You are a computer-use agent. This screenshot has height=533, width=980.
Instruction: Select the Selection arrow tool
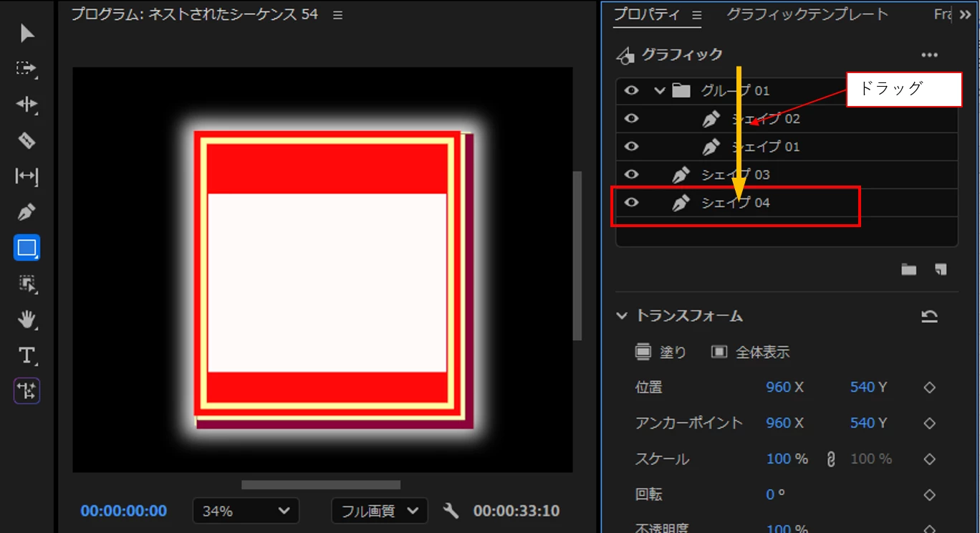pyautogui.click(x=27, y=33)
